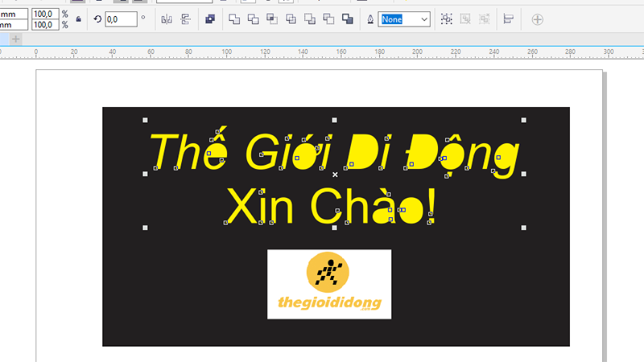This screenshot has height=362, width=644.
Task: Create a boundary around selected objects
Action: (348, 19)
